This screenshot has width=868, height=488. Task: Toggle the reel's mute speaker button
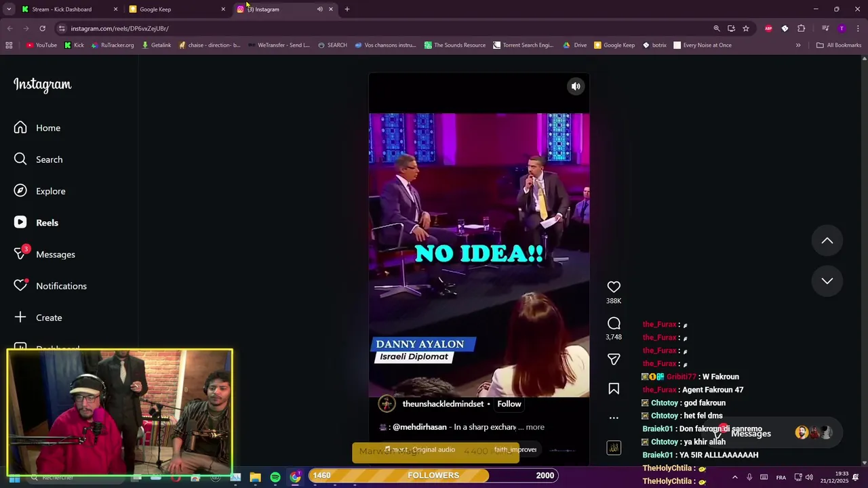coord(576,86)
